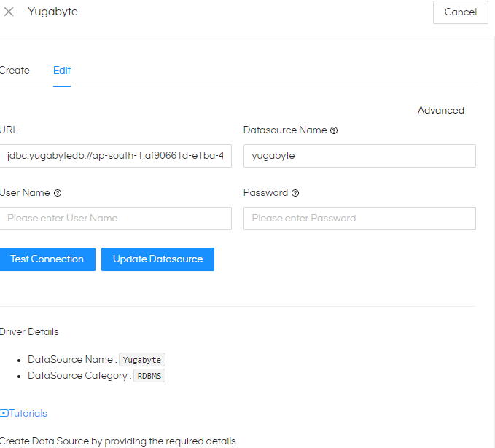Click 'Create Data Source by providing' description text
The width and height of the screenshot is (495, 448).
pos(118,441)
